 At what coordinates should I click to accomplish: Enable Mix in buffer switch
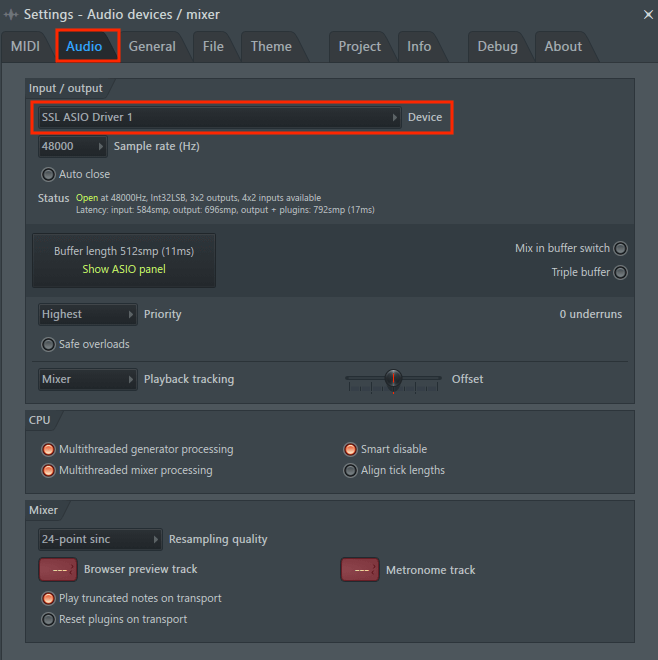tap(620, 248)
